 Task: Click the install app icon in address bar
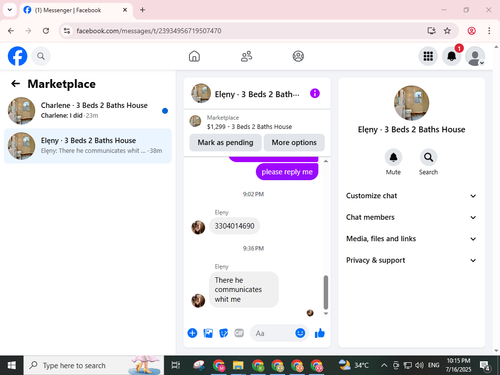tap(431, 31)
